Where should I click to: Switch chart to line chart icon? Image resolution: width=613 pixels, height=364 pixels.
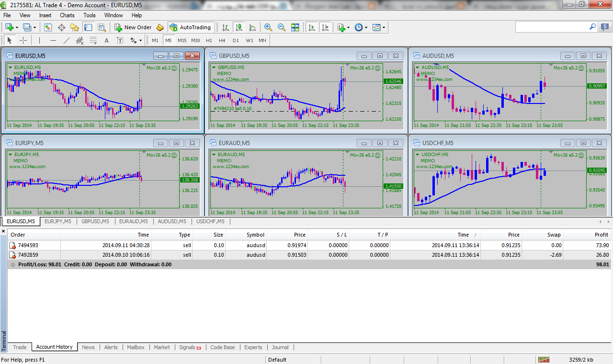point(252,27)
